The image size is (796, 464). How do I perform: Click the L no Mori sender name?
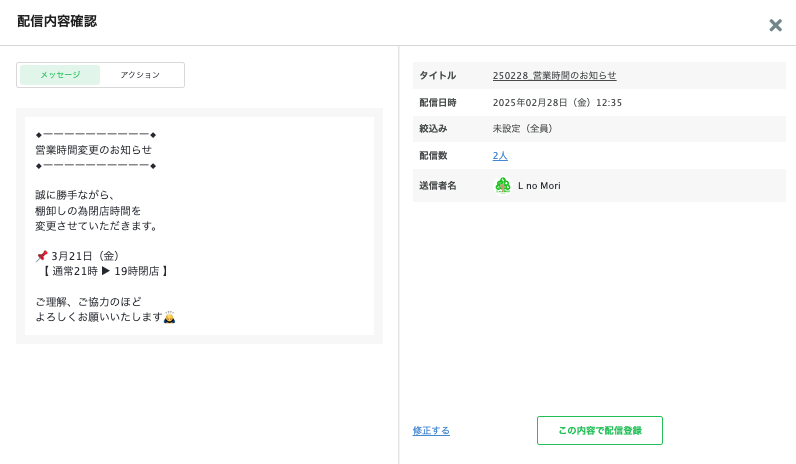pyautogui.click(x=539, y=186)
